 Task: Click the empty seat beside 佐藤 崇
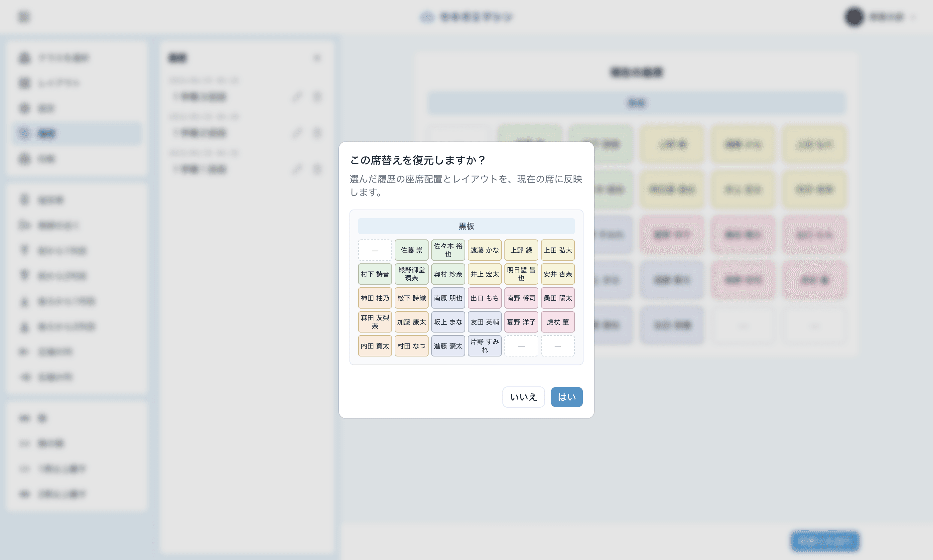[375, 250]
